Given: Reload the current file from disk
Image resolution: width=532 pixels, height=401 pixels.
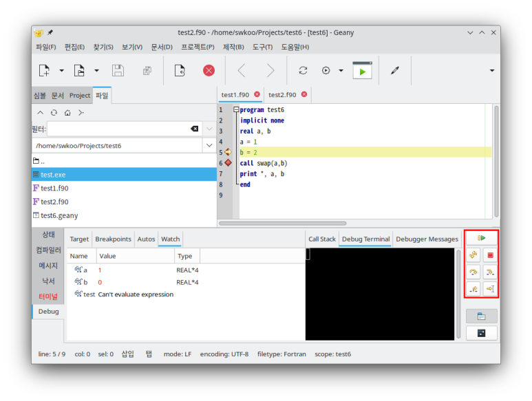Looking at the screenshot, I should 180,71.
